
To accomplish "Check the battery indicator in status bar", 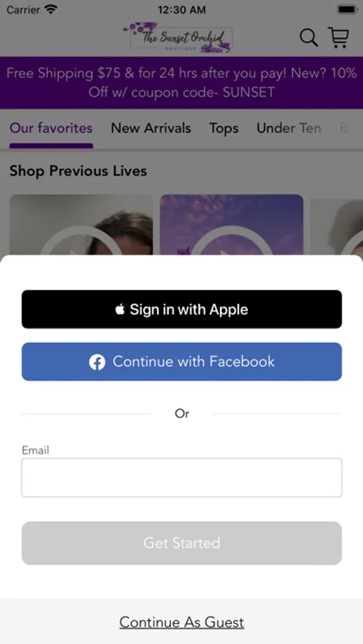I will click(347, 9).
